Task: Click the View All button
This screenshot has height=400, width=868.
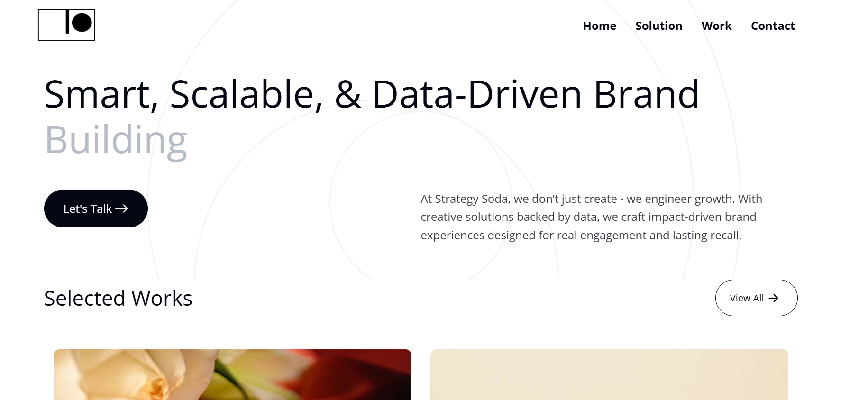Action: coord(756,298)
